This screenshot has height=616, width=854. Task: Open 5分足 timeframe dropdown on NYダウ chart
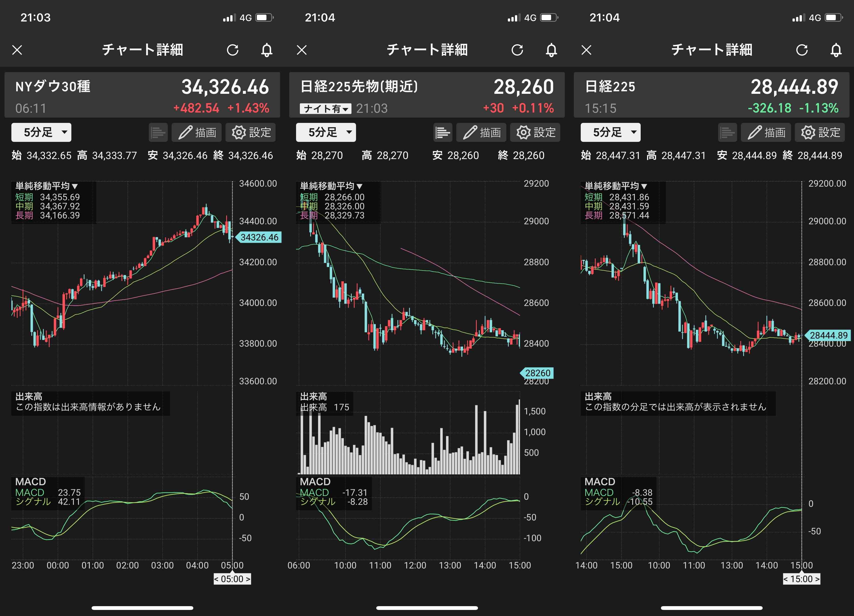[x=41, y=133]
